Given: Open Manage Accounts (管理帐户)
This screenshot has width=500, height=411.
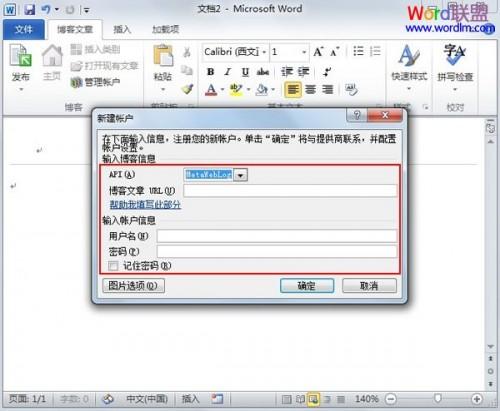Looking at the screenshot, I should [95, 82].
